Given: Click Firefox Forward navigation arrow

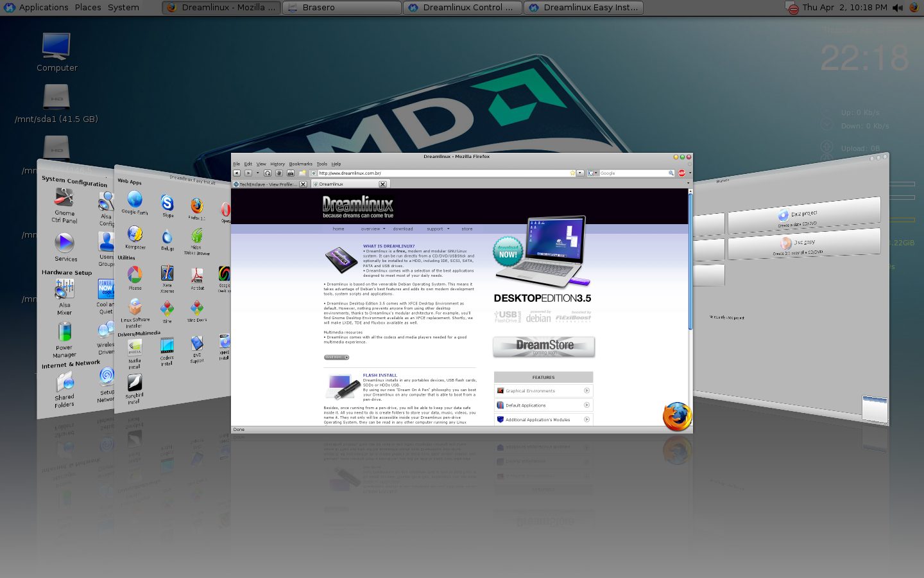Looking at the screenshot, I should 248,173.
